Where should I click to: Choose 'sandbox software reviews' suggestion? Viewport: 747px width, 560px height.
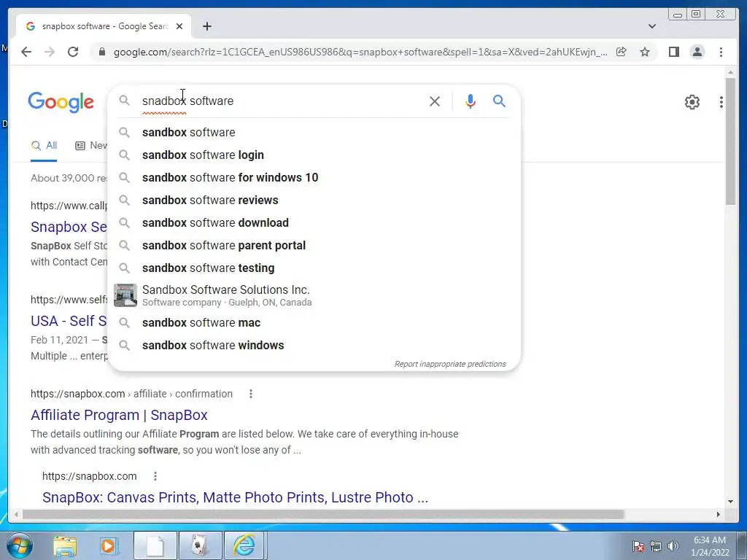click(x=314, y=200)
